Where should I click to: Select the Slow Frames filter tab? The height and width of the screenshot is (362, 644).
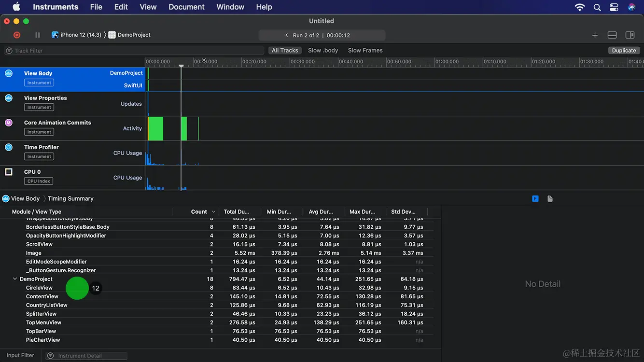click(x=365, y=50)
